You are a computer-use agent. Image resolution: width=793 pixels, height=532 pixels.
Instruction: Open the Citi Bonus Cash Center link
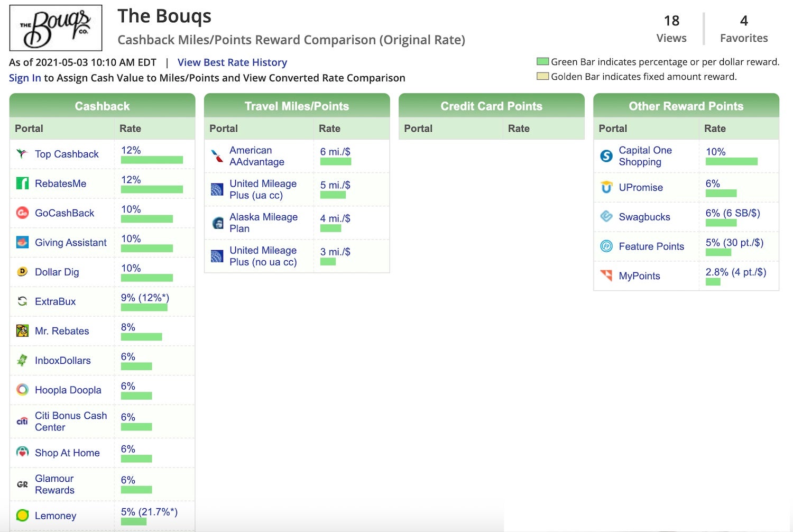pyautogui.click(x=71, y=421)
